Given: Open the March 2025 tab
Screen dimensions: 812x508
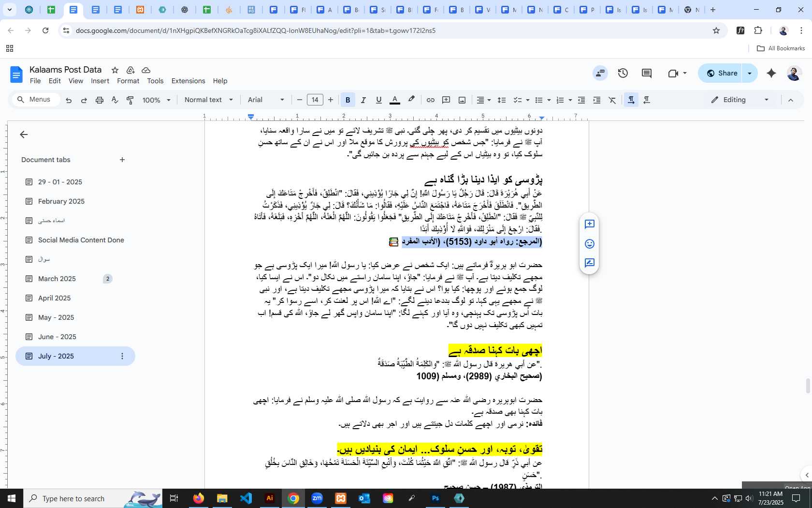Looking at the screenshot, I should pyautogui.click(x=57, y=279).
